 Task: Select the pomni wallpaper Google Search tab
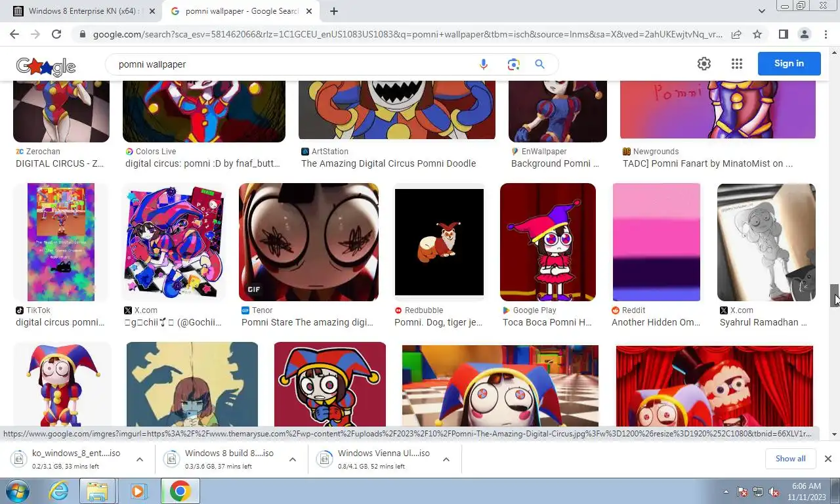point(241,11)
